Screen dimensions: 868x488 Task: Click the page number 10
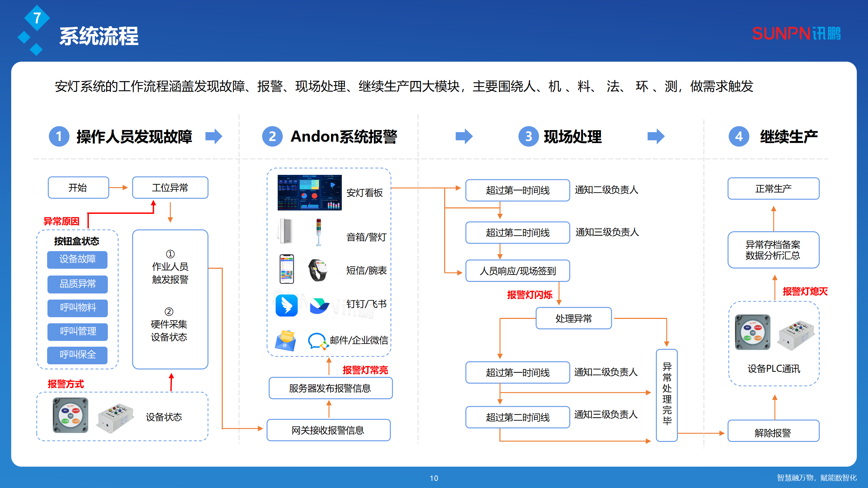[434, 479]
